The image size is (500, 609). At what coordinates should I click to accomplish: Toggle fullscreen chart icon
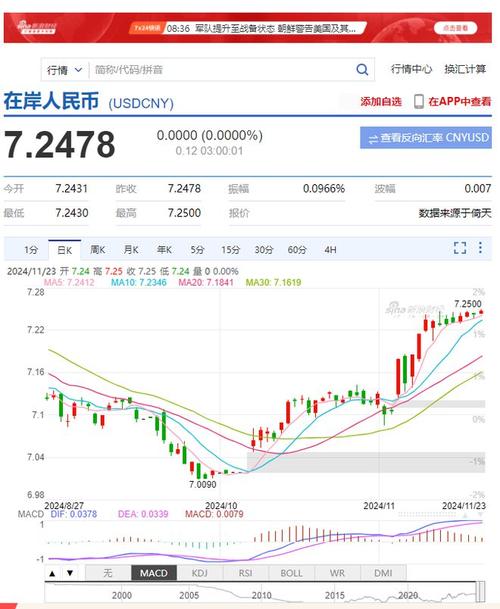point(460,248)
